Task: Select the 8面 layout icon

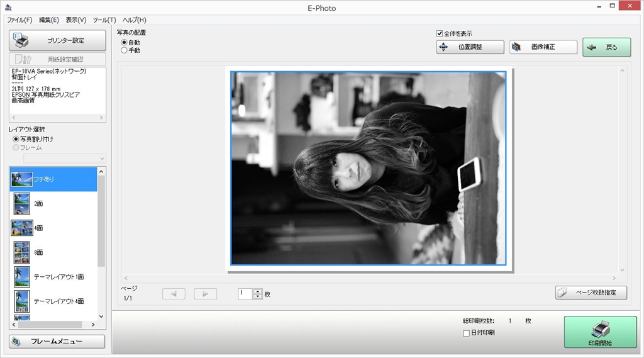Action: click(22, 252)
